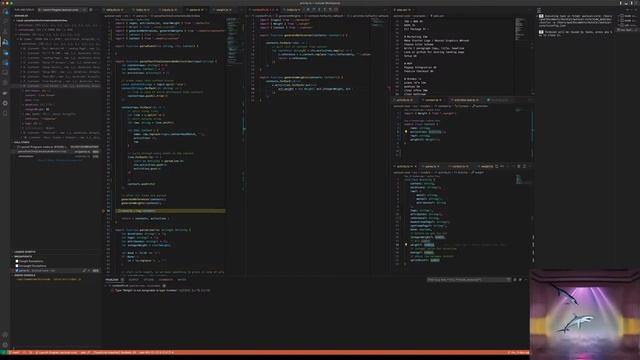Select the last item in the terminal list at far right
This screenshot has width=640, height=360.
coord(627,30)
